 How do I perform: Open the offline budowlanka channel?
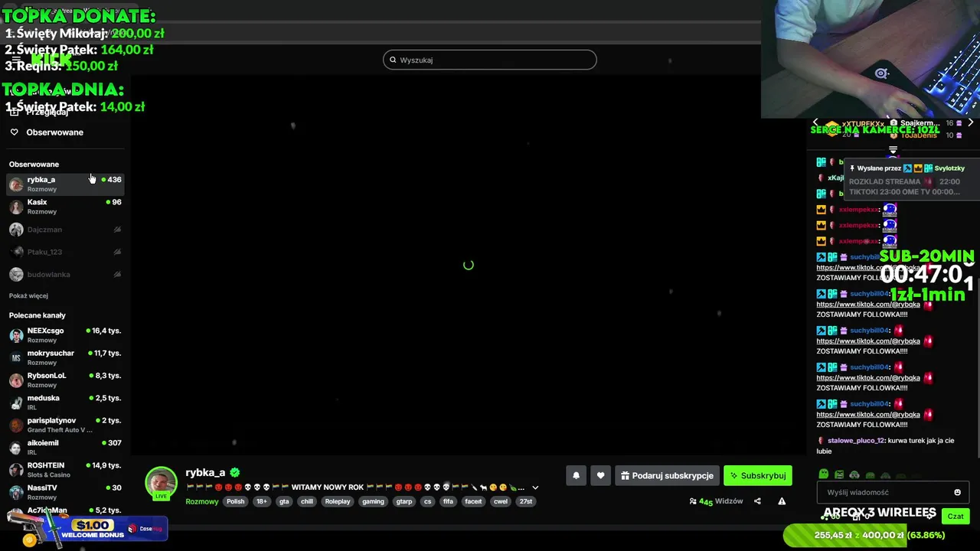coord(64,274)
